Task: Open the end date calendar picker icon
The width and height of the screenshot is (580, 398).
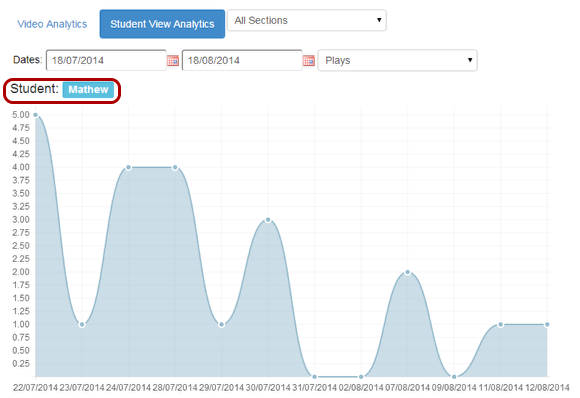Action: coord(309,60)
